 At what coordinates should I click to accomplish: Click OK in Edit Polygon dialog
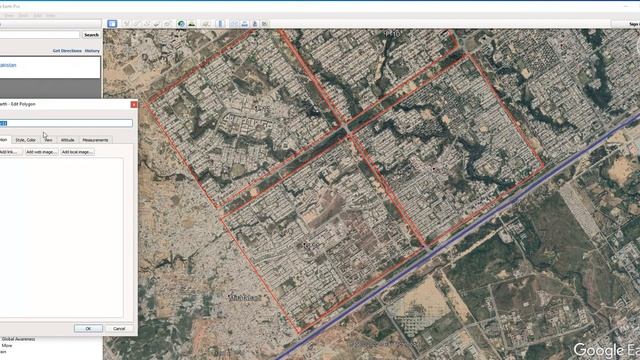(x=88, y=328)
